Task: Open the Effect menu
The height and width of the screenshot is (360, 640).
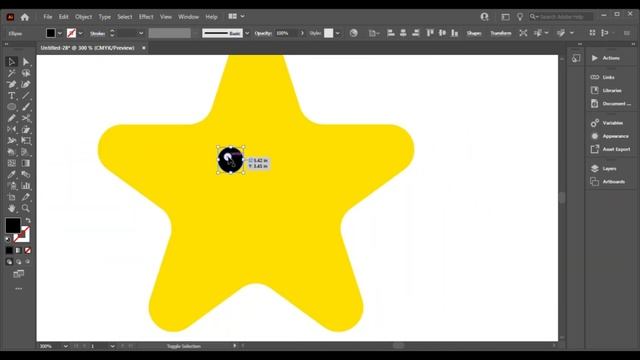Action: 146,17
